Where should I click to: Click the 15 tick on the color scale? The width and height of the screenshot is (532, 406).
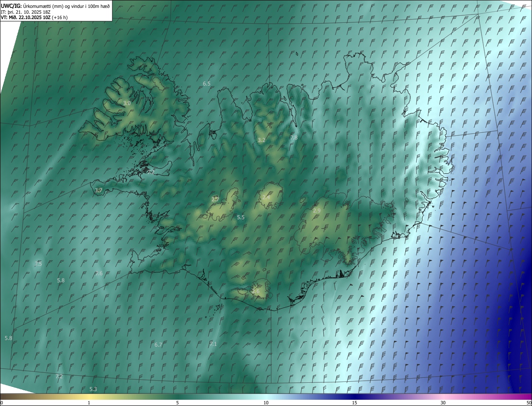(x=355, y=403)
